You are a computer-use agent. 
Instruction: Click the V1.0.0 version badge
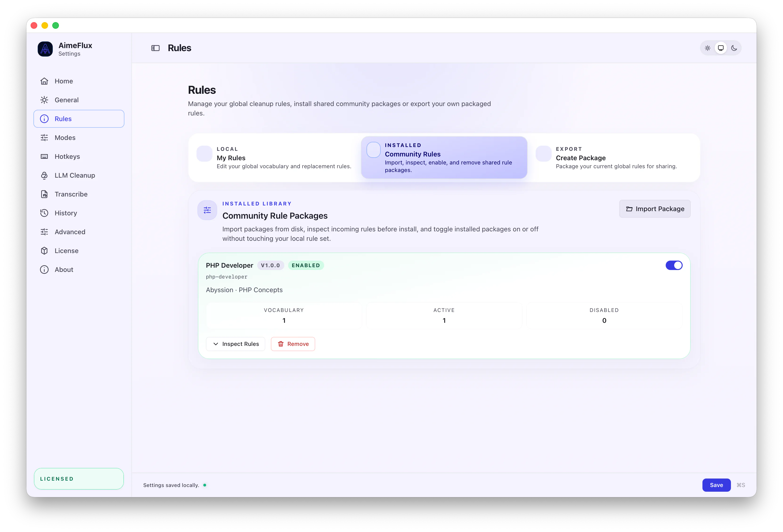tap(271, 266)
